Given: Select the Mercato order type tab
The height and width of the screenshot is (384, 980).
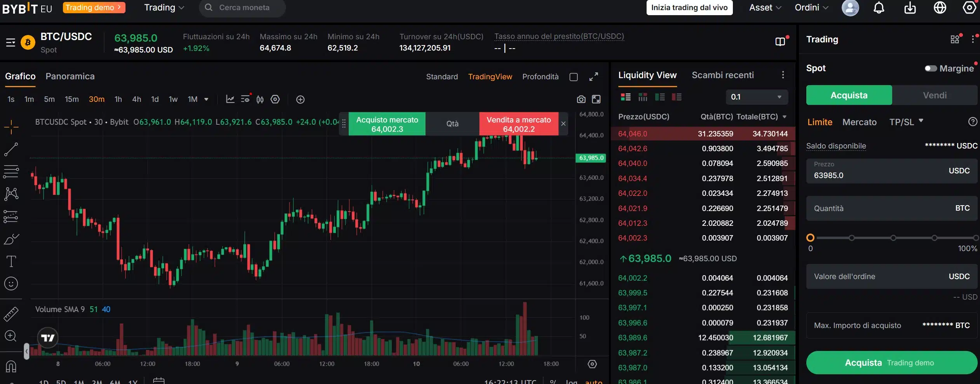Looking at the screenshot, I should point(860,122).
